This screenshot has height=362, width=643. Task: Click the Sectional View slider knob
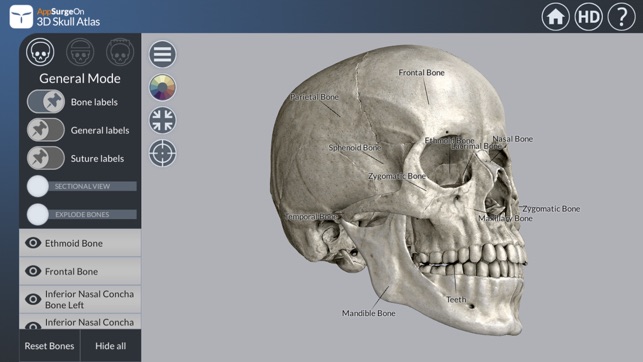(x=38, y=186)
